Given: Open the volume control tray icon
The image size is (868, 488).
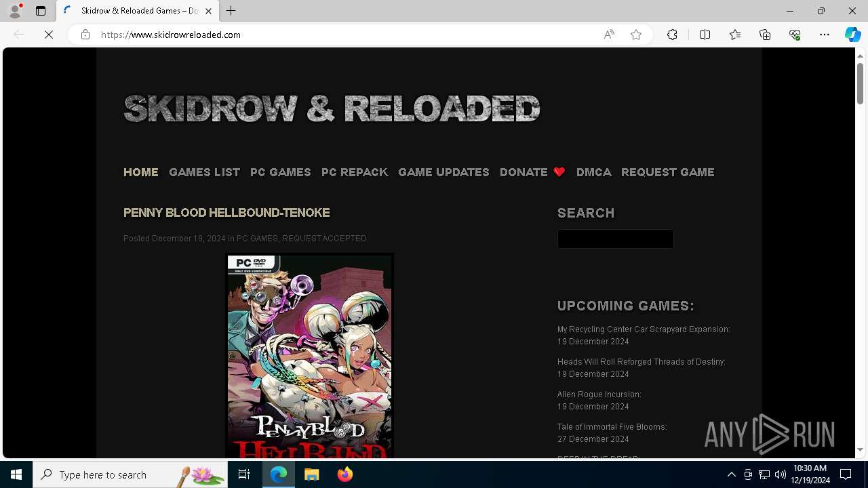Looking at the screenshot, I should pyautogui.click(x=780, y=474).
